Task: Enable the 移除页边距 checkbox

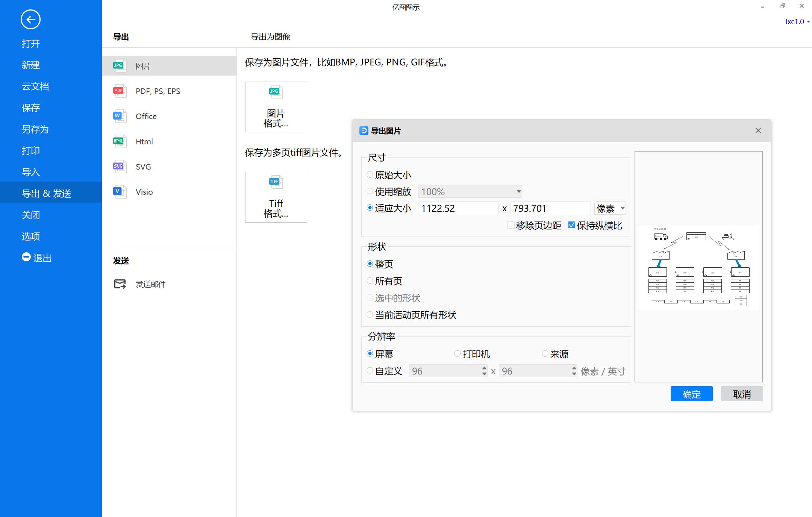Action: [511, 225]
